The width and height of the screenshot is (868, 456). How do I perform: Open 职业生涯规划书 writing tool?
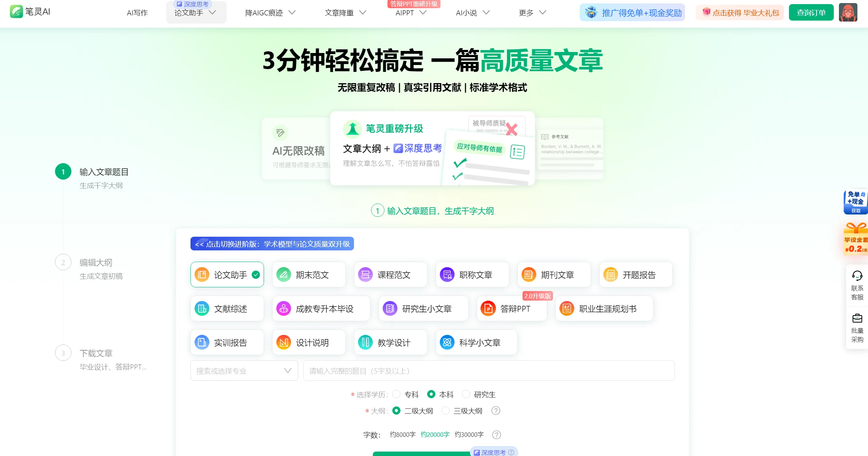[604, 308]
